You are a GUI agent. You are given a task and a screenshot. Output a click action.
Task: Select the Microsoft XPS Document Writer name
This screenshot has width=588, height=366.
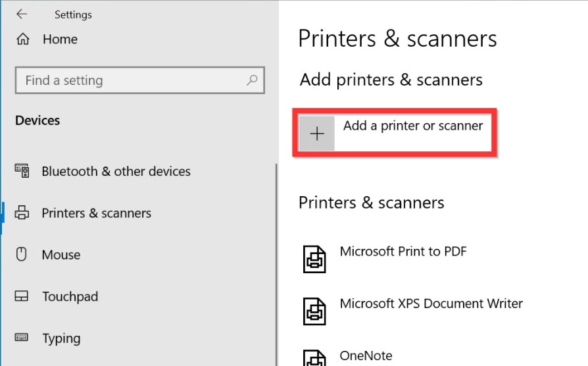coord(431,303)
